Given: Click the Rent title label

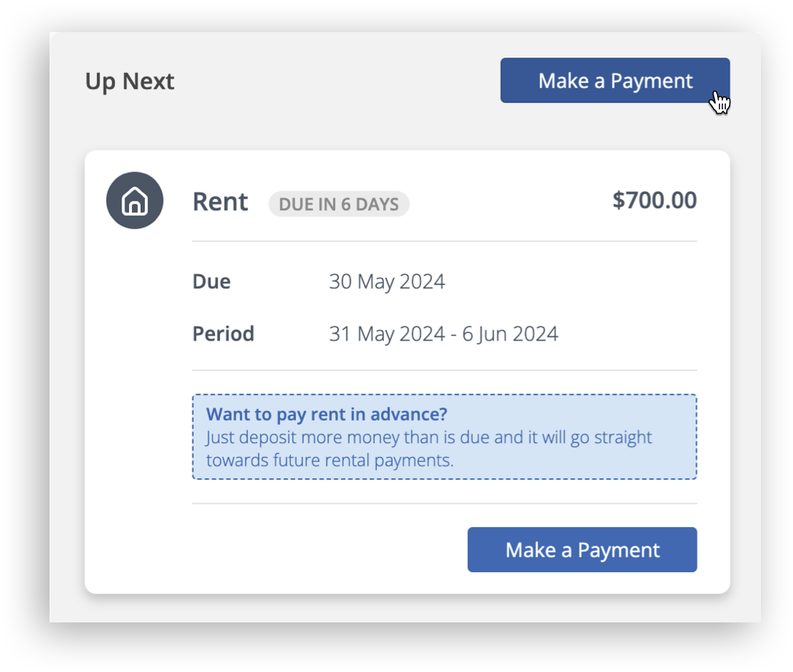Looking at the screenshot, I should pos(220,202).
